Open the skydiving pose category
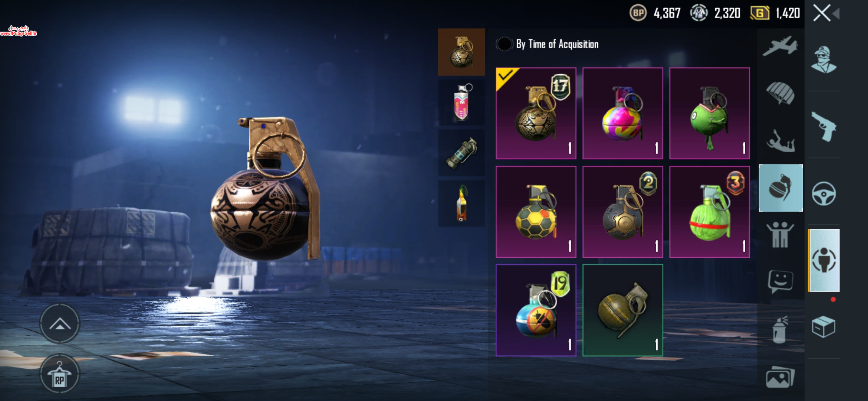This screenshot has width=868, height=401. click(x=780, y=141)
